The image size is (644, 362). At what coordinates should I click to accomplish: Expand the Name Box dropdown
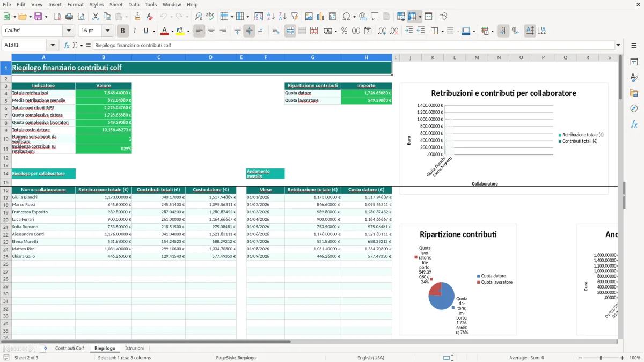(53, 45)
